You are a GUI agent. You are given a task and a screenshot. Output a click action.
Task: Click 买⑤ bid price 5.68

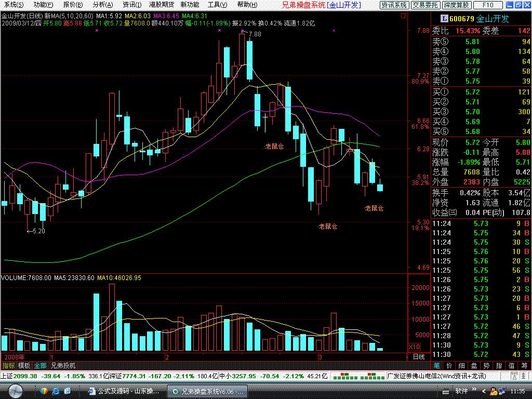pos(472,131)
